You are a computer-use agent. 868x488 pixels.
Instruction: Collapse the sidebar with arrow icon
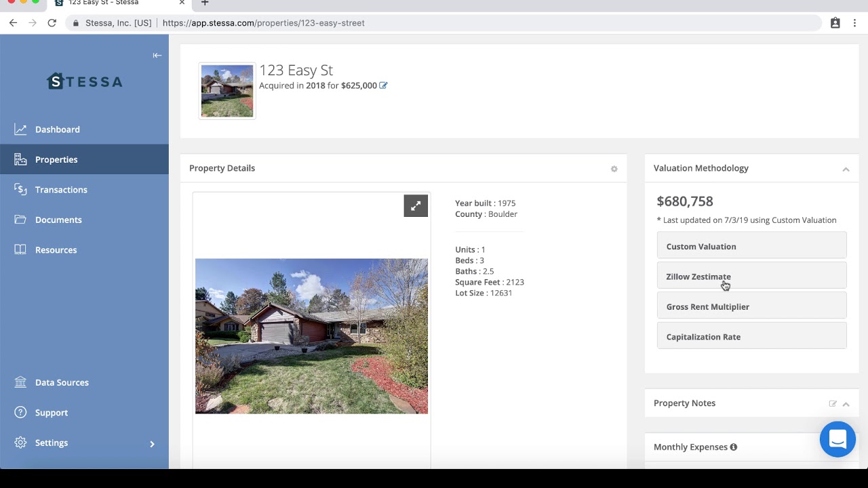(157, 56)
